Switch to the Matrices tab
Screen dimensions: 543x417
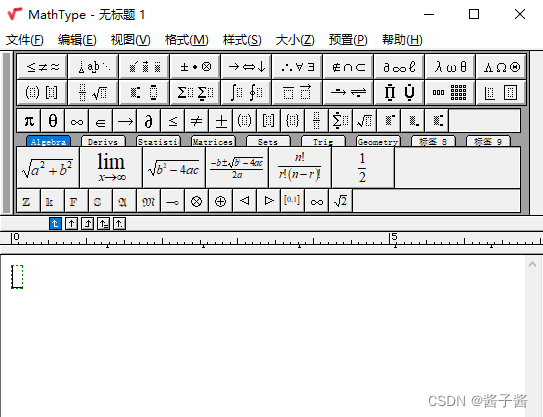click(x=213, y=141)
